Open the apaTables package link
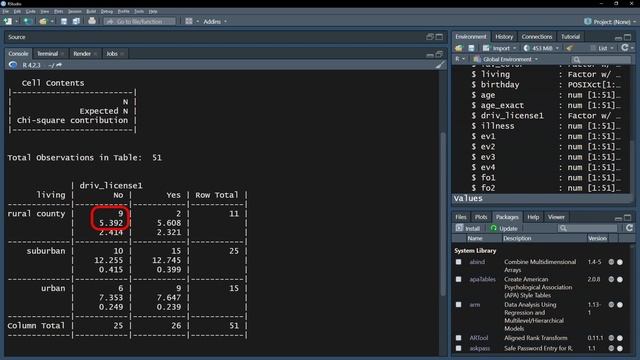The image size is (640, 360). [x=482, y=280]
